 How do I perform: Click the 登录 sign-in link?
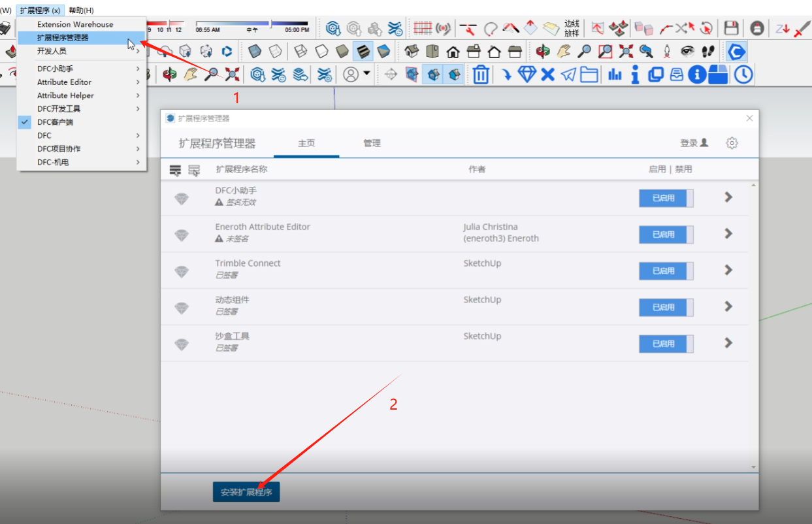point(694,143)
